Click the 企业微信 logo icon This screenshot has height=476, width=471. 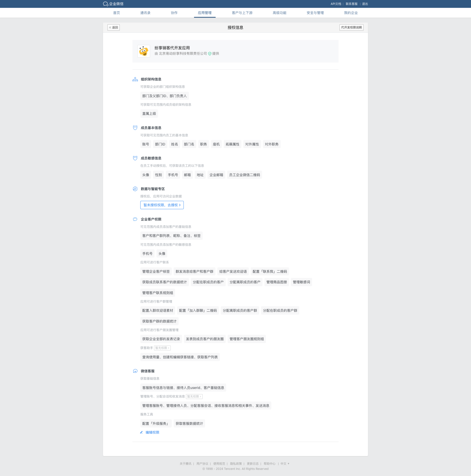(106, 4)
